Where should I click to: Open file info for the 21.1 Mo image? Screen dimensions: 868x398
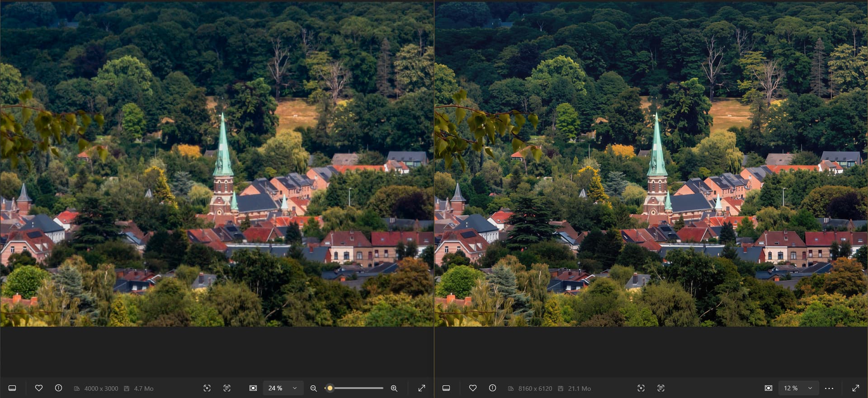click(492, 388)
